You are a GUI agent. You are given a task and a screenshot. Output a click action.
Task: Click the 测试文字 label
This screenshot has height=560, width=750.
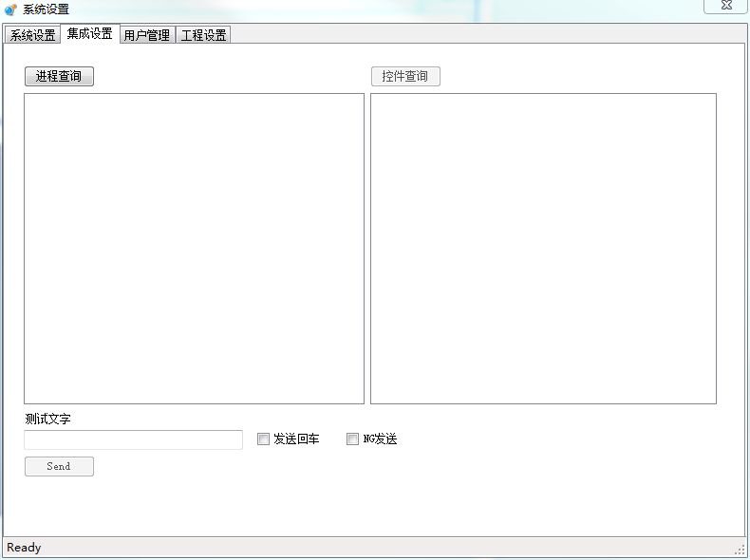[48, 420]
